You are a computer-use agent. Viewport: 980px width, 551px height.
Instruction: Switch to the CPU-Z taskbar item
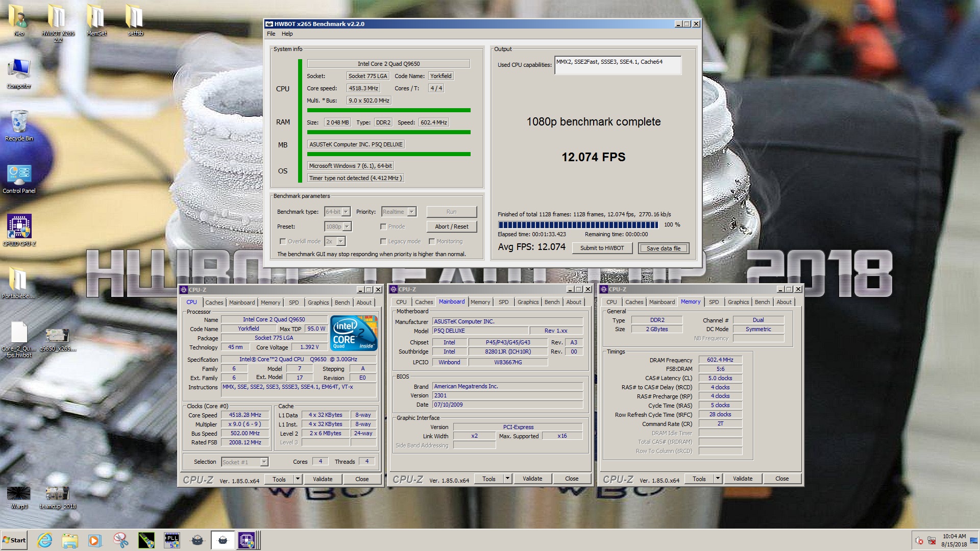pyautogui.click(x=247, y=540)
